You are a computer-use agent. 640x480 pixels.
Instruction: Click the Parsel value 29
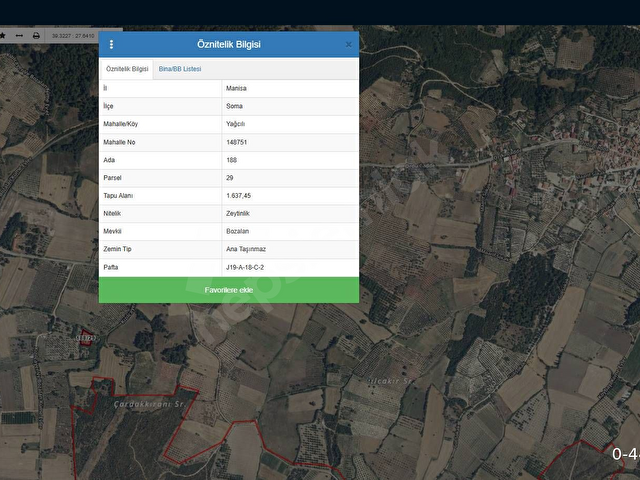coord(230,178)
